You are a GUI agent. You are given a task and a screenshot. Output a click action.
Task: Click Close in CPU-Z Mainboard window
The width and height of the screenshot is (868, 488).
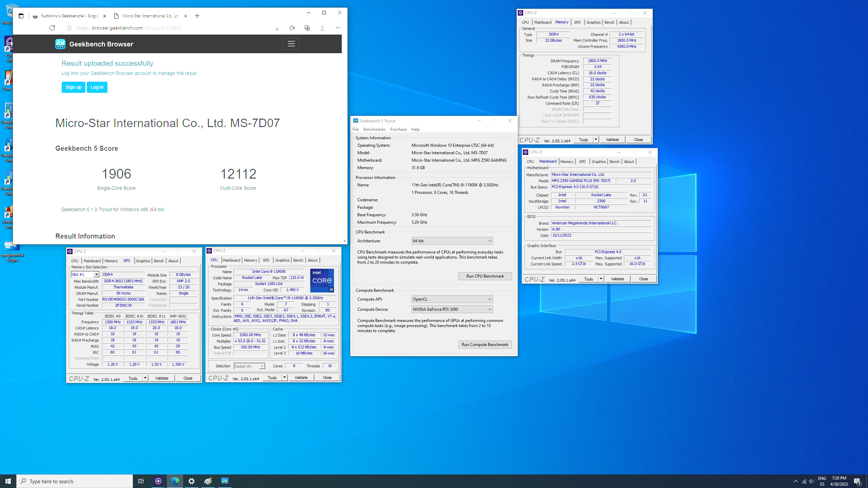[644, 279]
